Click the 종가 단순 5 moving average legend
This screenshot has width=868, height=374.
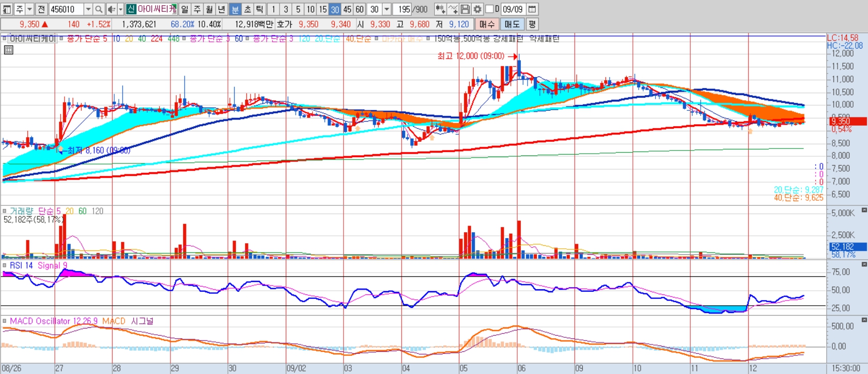point(87,39)
